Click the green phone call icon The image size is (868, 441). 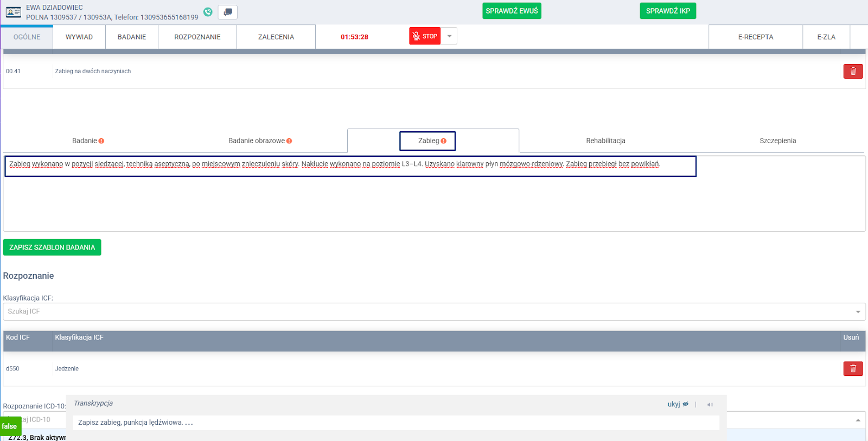click(x=208, y=12)
